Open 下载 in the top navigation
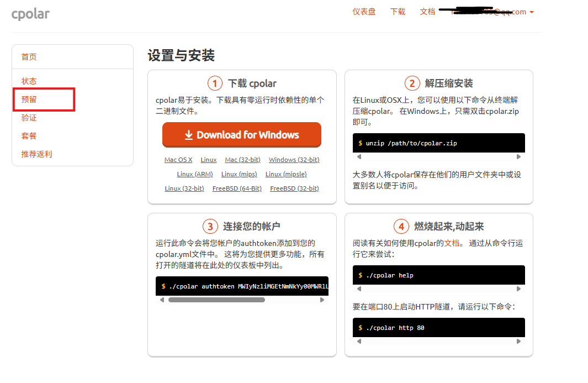 click(x=398, y=12)
